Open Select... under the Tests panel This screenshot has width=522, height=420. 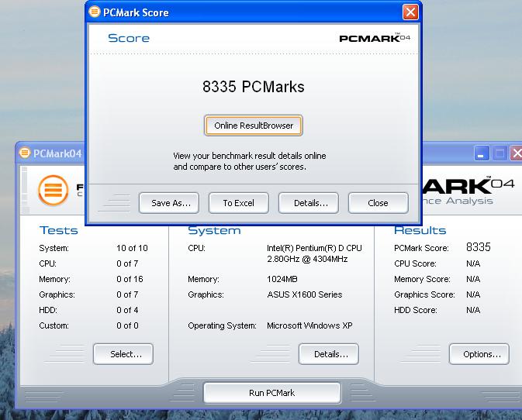point(123,354)
